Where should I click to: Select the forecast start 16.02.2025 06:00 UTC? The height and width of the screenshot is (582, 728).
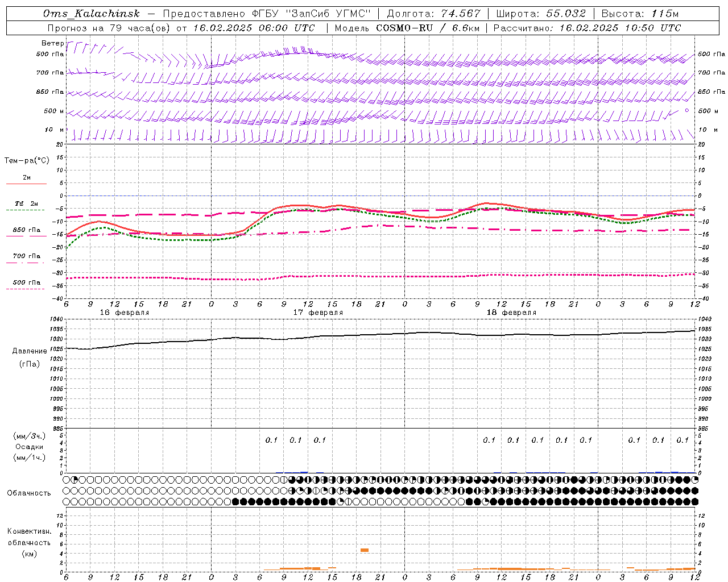(254, 28)
